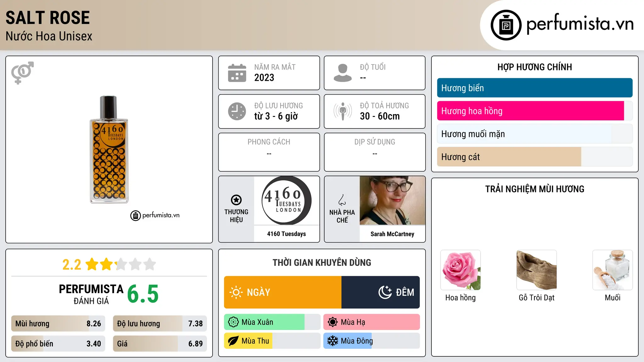Image resolution: width=644 pixels, height=362 pixels.
Task: Click the ĐÊM nighttime label
Action: [x=405, y=293]
